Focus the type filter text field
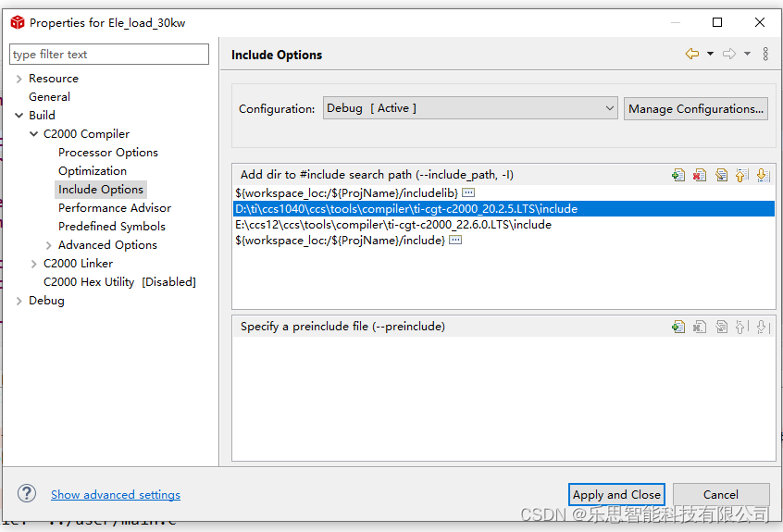The width and height of the screenshot is (783, 532). point(109,54)
